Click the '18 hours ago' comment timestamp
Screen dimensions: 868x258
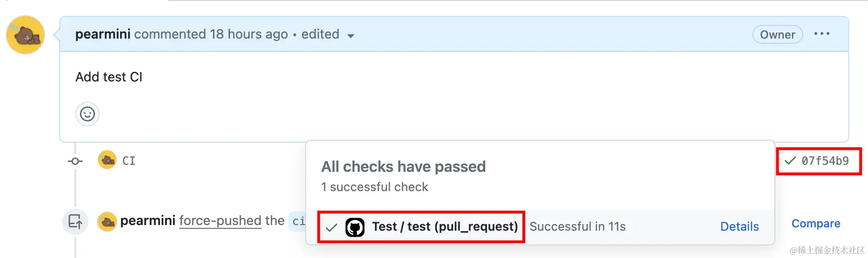249,34
